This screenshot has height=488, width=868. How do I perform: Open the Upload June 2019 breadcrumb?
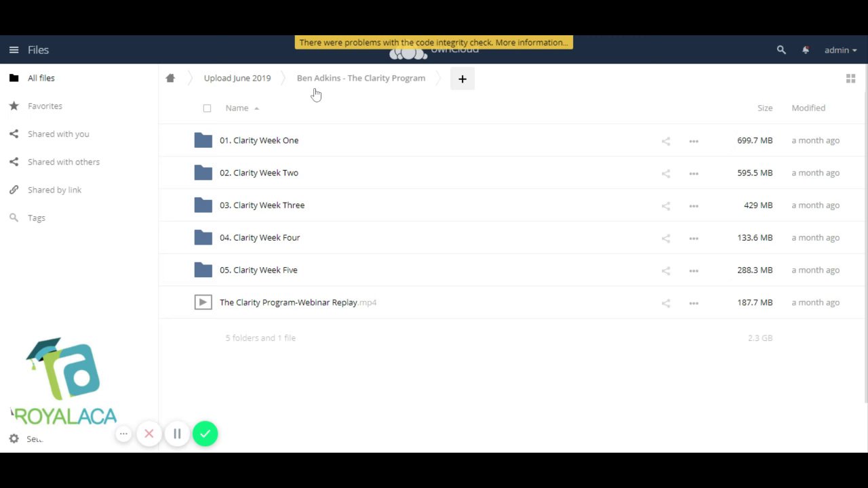237,78
